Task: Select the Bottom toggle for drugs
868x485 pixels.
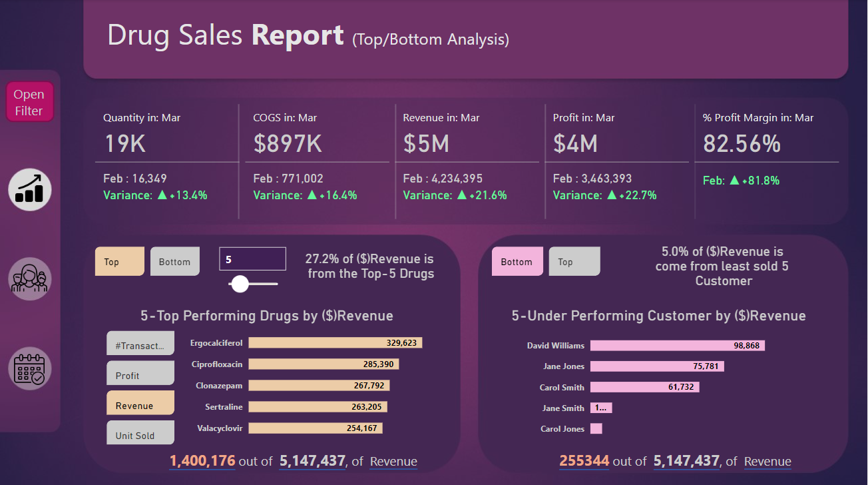Action: (174, 262)
